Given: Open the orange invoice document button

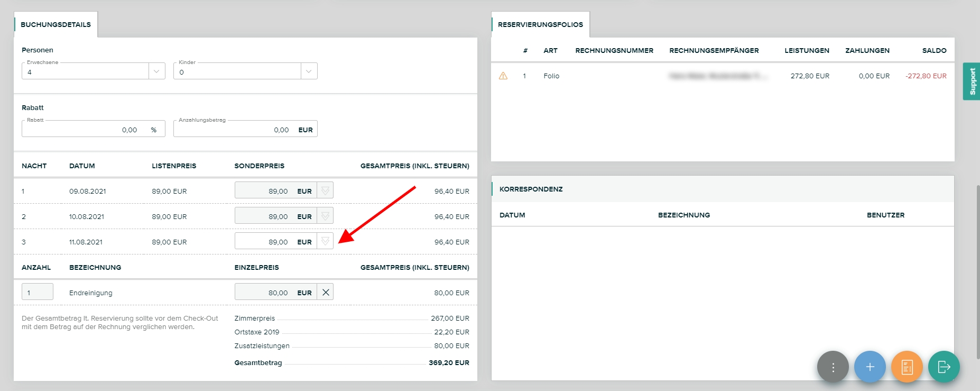Looking at the screenshot, I should point(907,367).
